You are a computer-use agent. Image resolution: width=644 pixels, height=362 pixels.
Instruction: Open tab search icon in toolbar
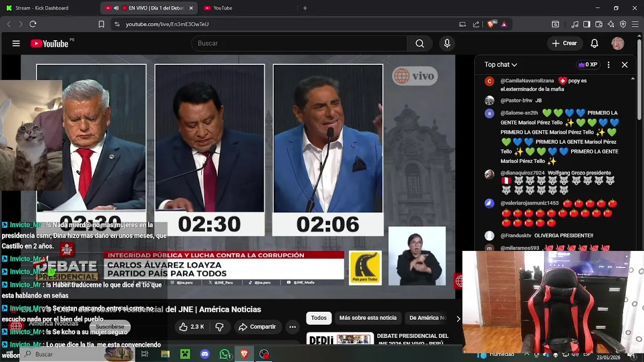click(x=555, y=24)
